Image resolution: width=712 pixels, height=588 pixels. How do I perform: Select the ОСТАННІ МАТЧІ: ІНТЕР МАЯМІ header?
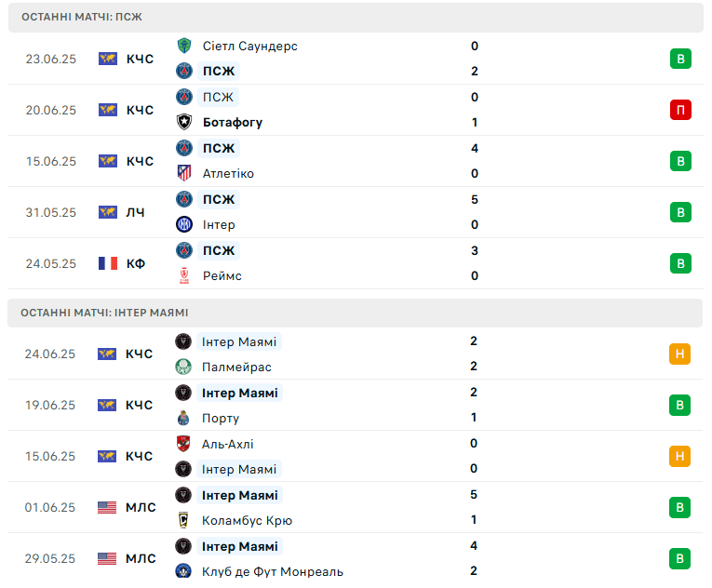point(356,313)
